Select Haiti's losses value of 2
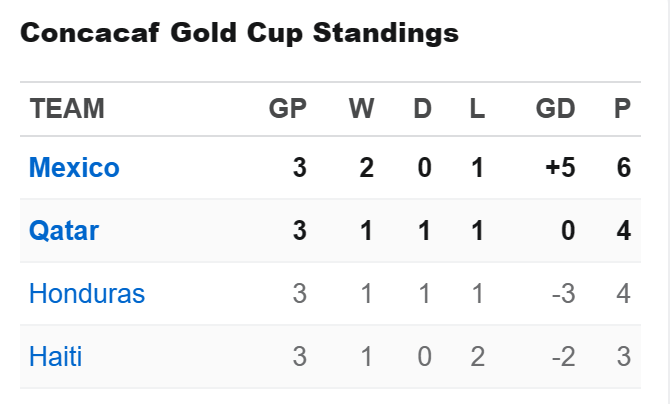 click(477, 357)
